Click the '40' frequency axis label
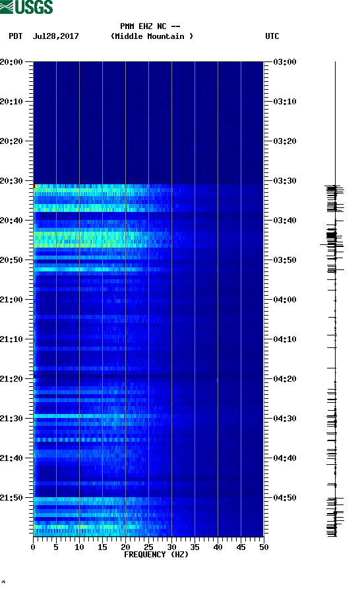The height and width of the screenshot is (589, 364). [218, 547]
